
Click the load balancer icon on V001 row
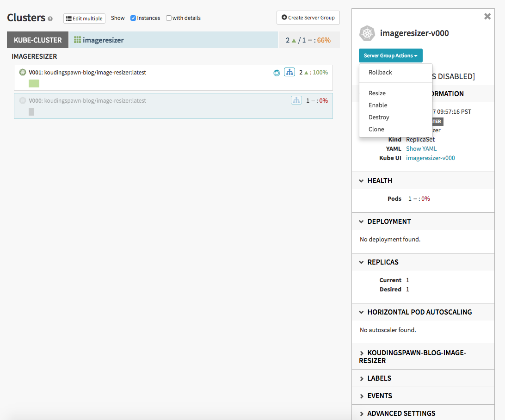(x=289, y=72)
